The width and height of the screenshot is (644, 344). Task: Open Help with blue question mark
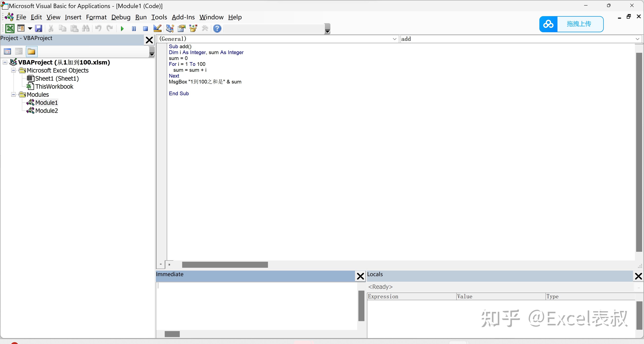point(217,29)
